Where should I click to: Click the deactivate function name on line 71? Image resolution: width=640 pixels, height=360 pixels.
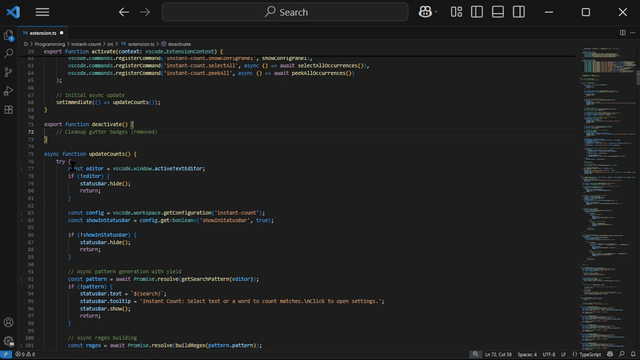click(107, 124)
